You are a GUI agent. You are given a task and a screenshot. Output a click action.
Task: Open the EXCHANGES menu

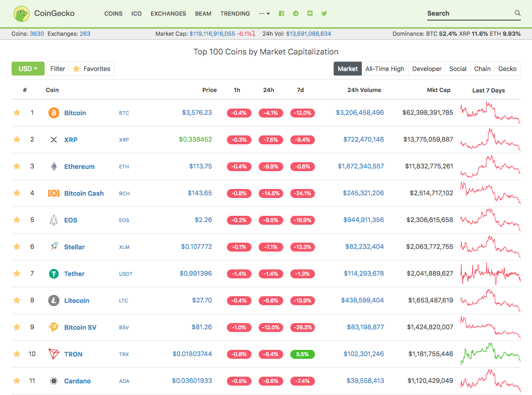(168, 13)
